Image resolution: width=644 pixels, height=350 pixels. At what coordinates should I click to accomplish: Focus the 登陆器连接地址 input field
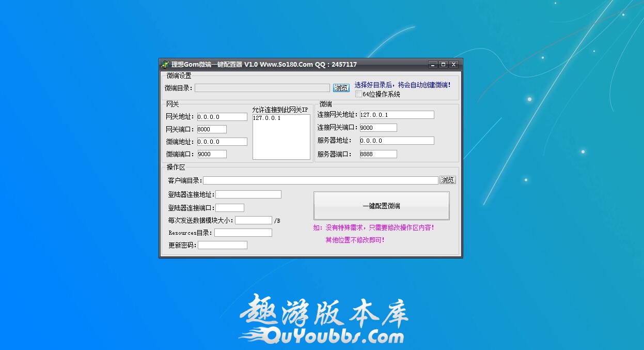(248, 194)
